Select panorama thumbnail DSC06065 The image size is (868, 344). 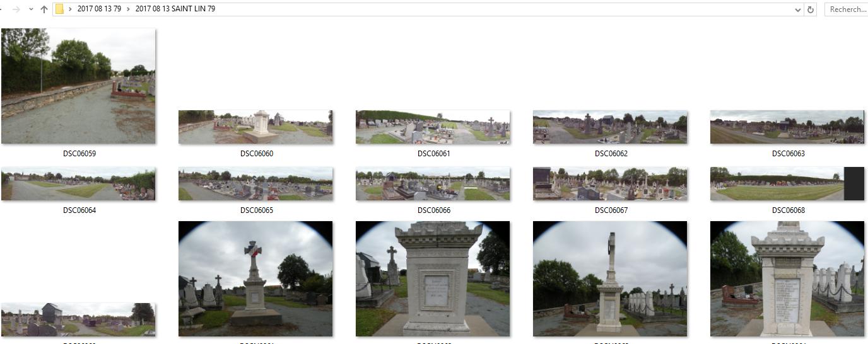coord(255,184)
